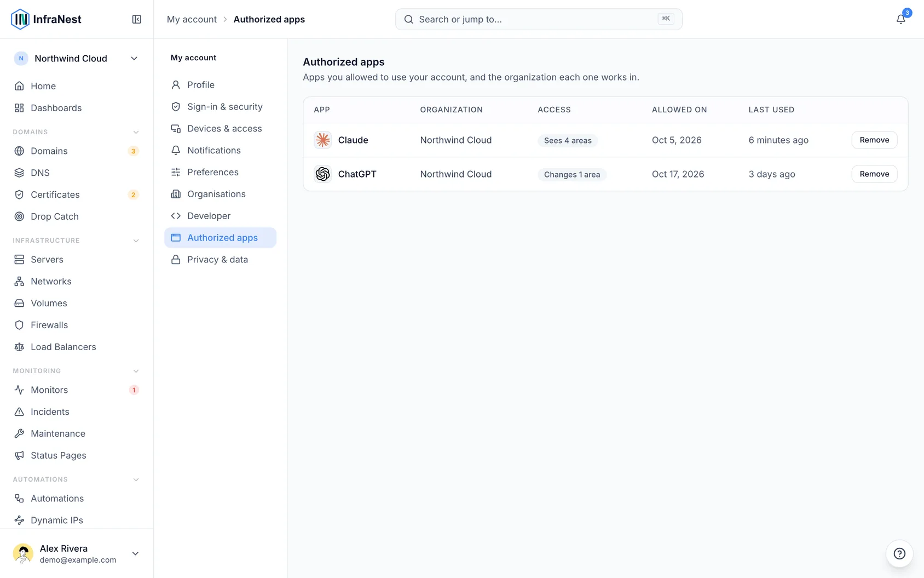Click the Claude app icon
This screenshot has width=924, height=578.
pos(323,140)
